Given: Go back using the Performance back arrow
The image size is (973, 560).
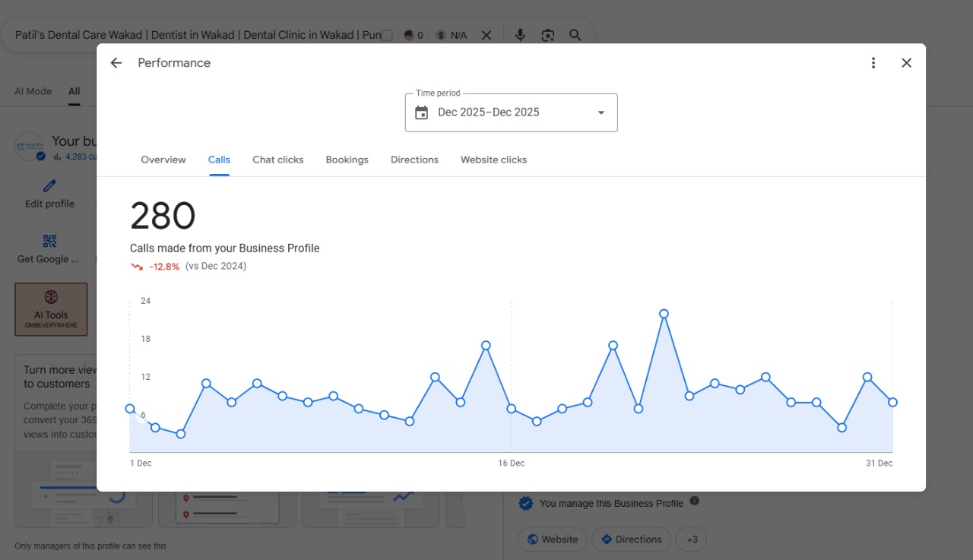Looking at the screenshot, I should pyautogui.click(x=116, y=63).
